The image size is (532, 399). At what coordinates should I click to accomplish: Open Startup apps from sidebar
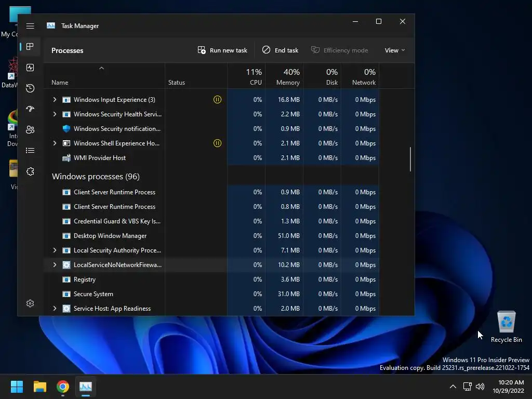click(30, 109)
